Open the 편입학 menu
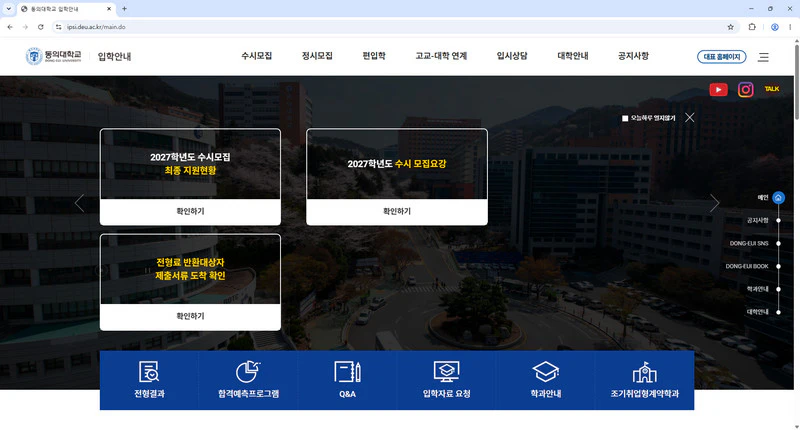The image size is (800, 430). pyautogui.click(x=374, y=56)
